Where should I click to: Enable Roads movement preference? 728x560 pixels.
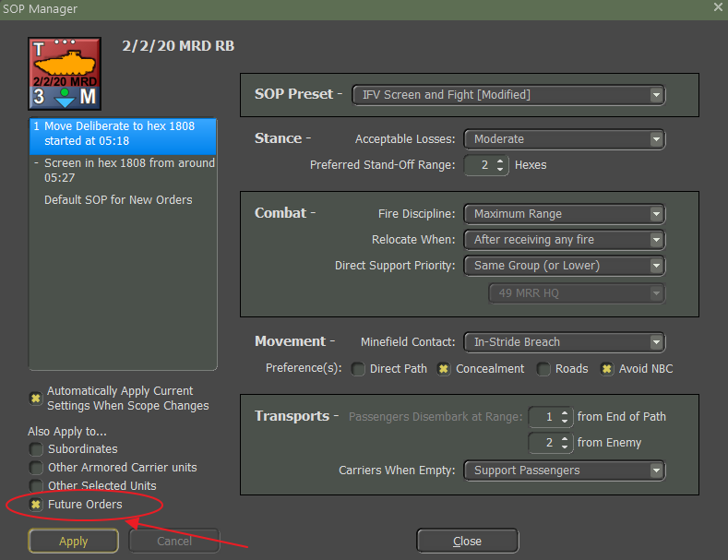[x=543, y=369]
